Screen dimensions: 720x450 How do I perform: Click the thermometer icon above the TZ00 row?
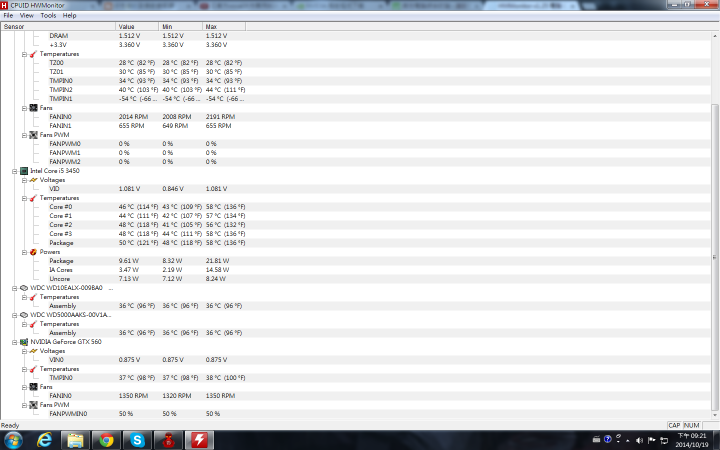point(33,54)
